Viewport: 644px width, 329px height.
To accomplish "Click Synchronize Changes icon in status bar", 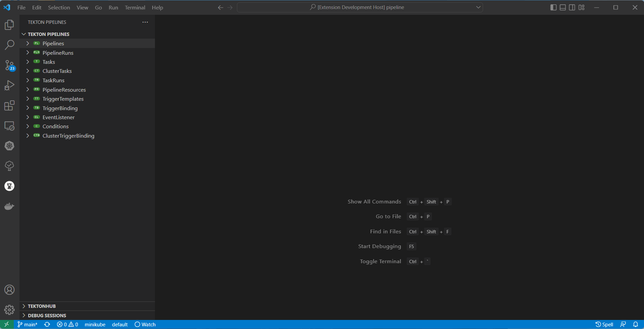I will click(47, 324).
